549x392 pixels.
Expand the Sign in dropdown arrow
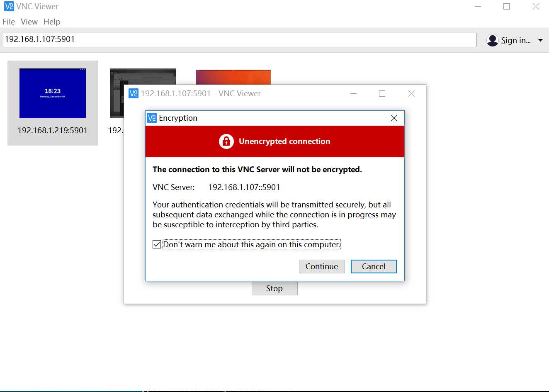[540, 40]
